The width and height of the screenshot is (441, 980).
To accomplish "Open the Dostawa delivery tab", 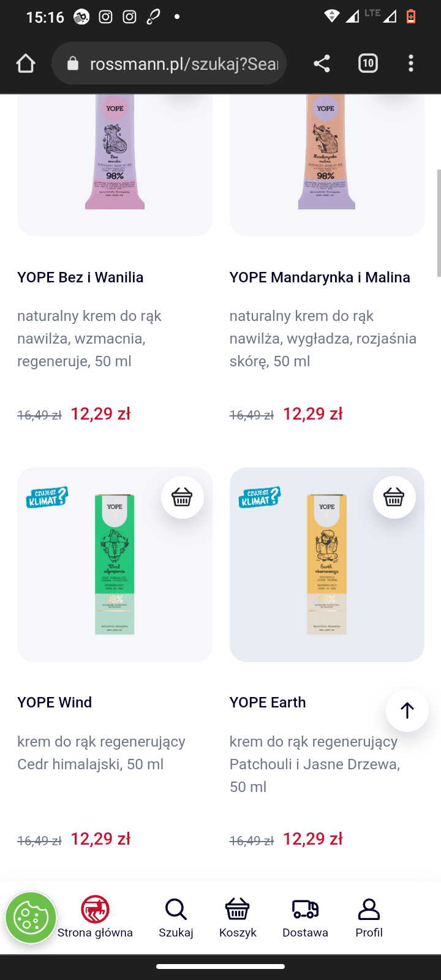I will tap(305, 917).
